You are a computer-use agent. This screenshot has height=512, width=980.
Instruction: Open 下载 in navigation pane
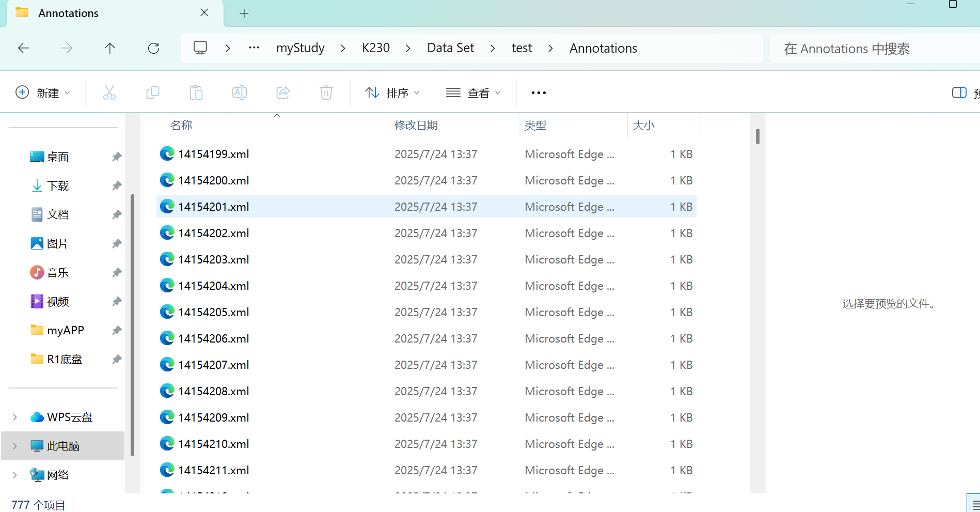click(57, 185)
